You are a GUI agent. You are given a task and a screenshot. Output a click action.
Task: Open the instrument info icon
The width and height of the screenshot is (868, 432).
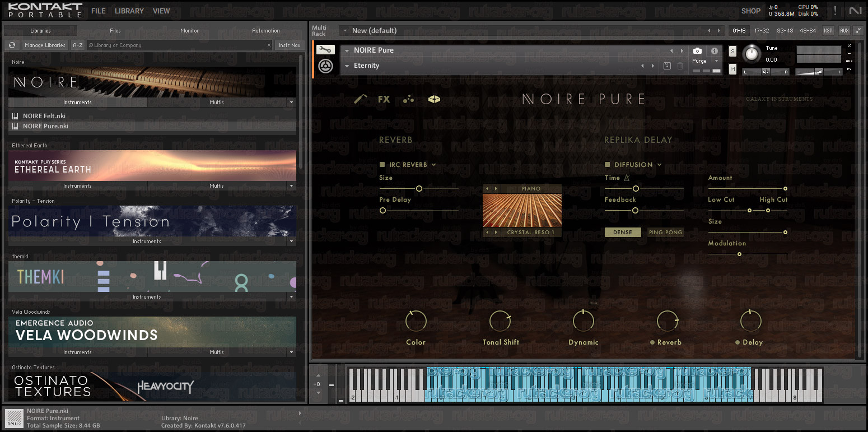[x=715, y=50]
